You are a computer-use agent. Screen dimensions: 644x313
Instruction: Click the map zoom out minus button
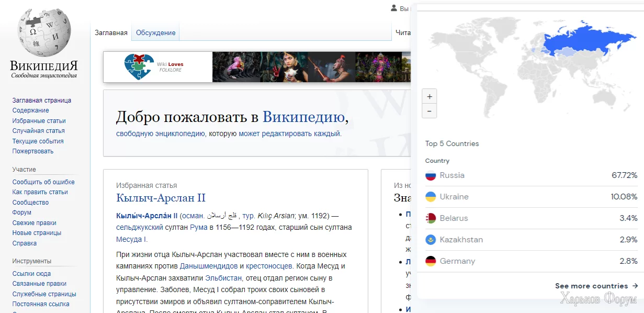(430, 111)
